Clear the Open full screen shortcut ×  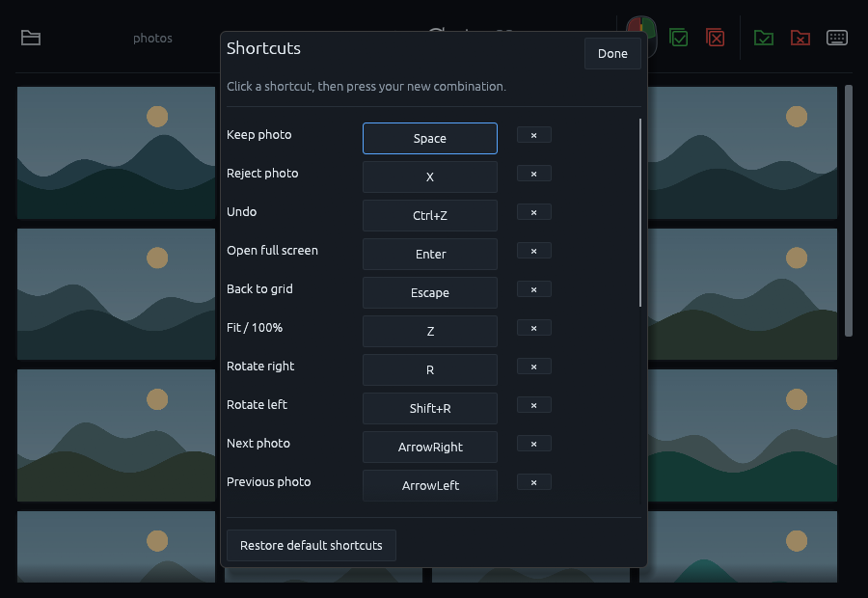[x=533, y=251]
